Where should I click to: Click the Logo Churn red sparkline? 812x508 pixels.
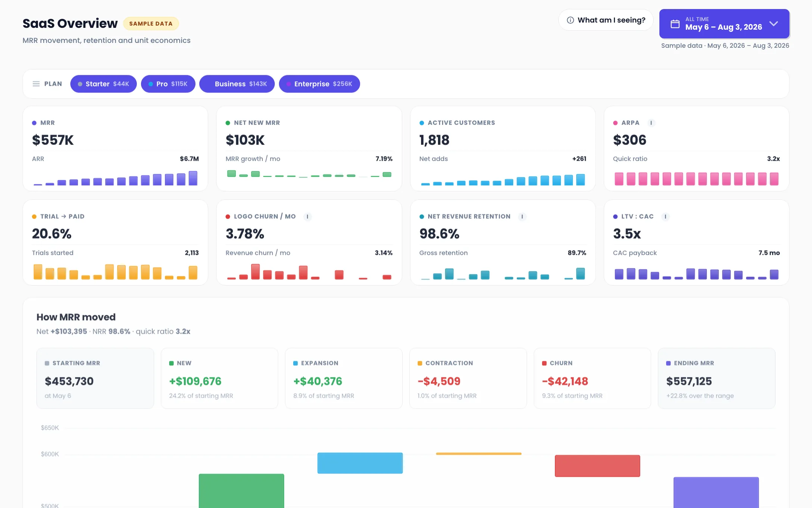click(x=309, y=272)
